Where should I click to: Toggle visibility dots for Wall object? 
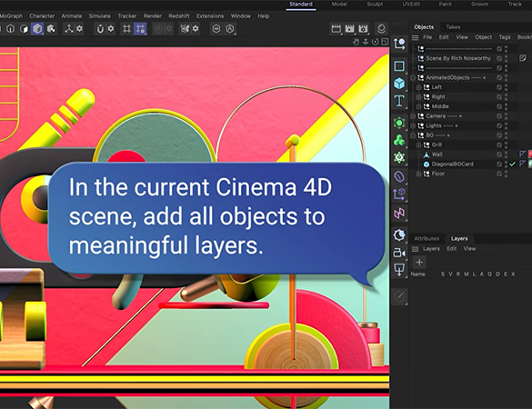[x=506, y=155]
